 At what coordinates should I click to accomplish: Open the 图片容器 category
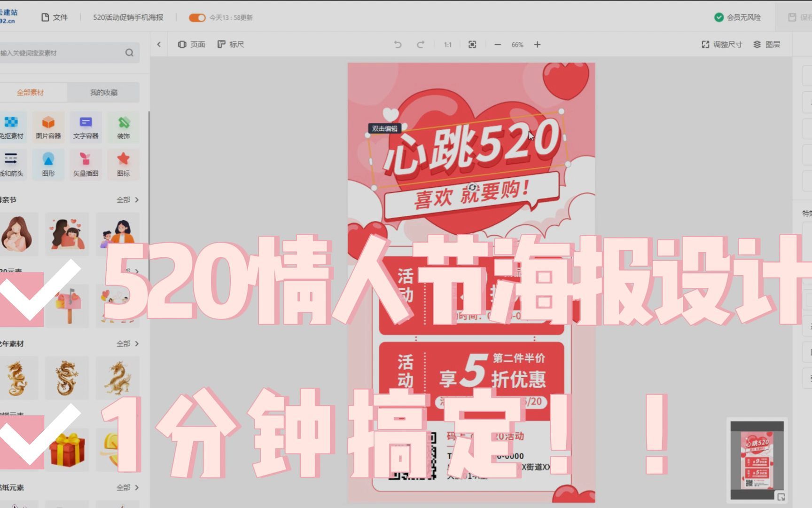pos(48,127)
